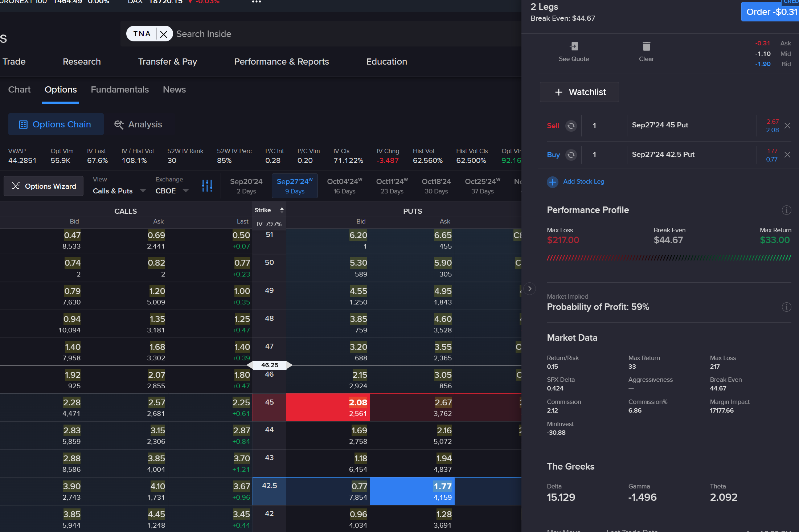Select the -1.10 Mid price
Image resolution: width=799 pixels, height=532 pixels.
(x=763, y=54)
